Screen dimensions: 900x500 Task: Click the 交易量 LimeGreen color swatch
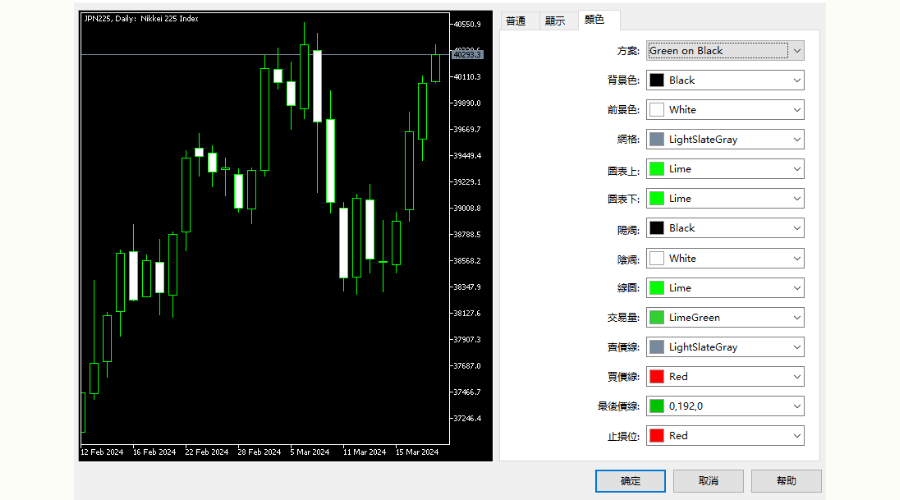point(657,317)
